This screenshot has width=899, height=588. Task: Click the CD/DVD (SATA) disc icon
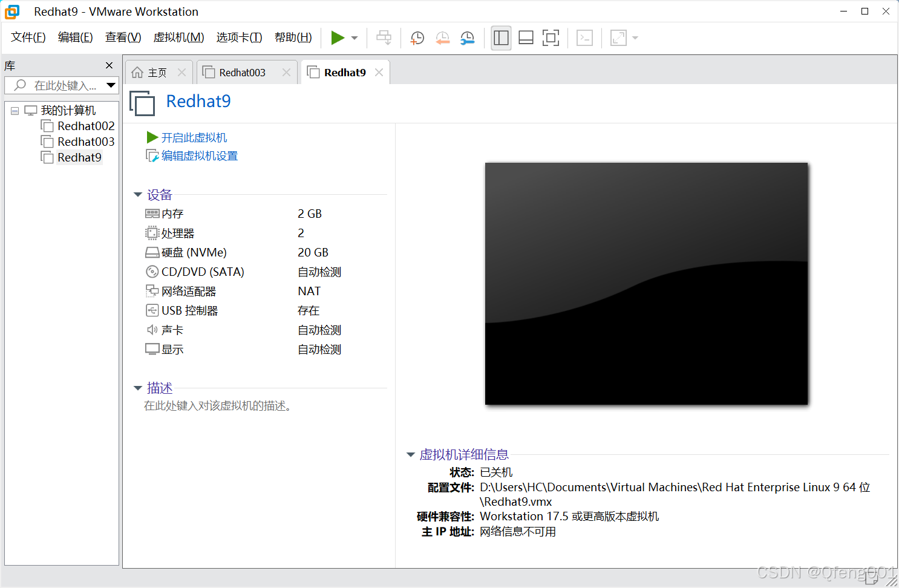152,272
